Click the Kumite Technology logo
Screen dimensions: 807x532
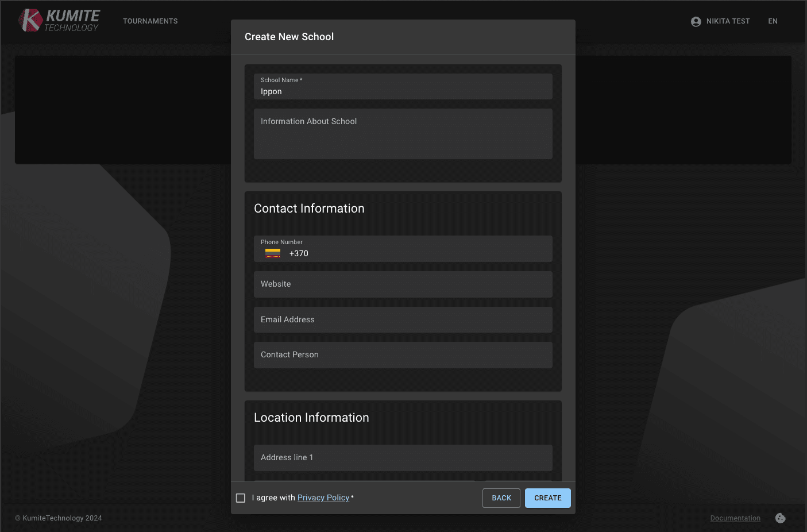(x=58, y=20)
